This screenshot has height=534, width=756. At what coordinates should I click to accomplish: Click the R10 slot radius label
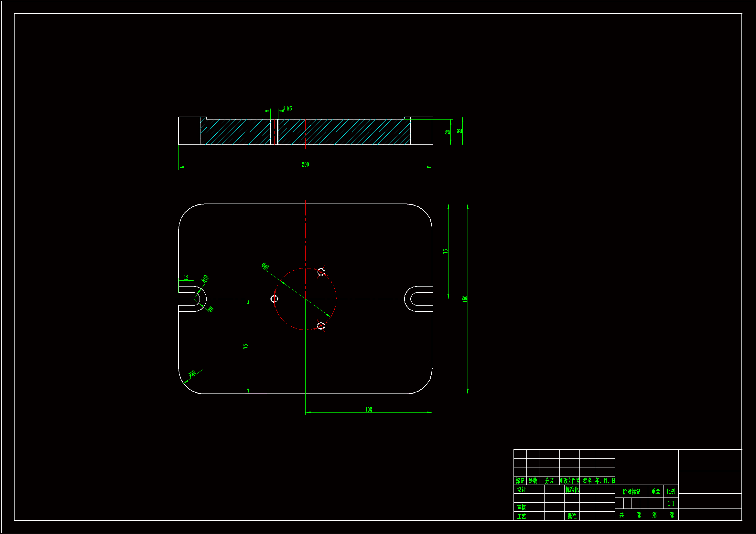point(205,279)
